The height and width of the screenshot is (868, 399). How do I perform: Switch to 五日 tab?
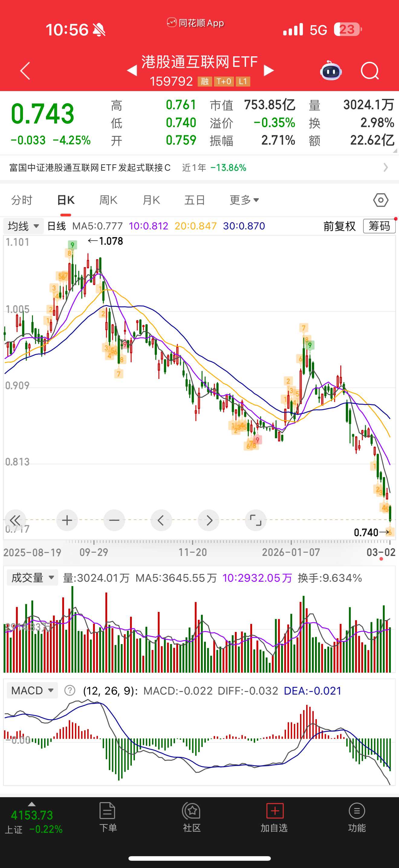[x=195, y=200]
